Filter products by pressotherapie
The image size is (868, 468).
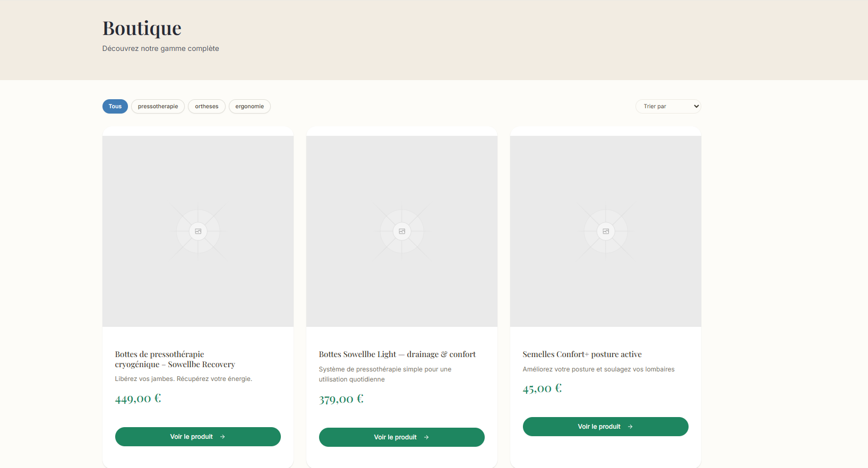point(158,107)
